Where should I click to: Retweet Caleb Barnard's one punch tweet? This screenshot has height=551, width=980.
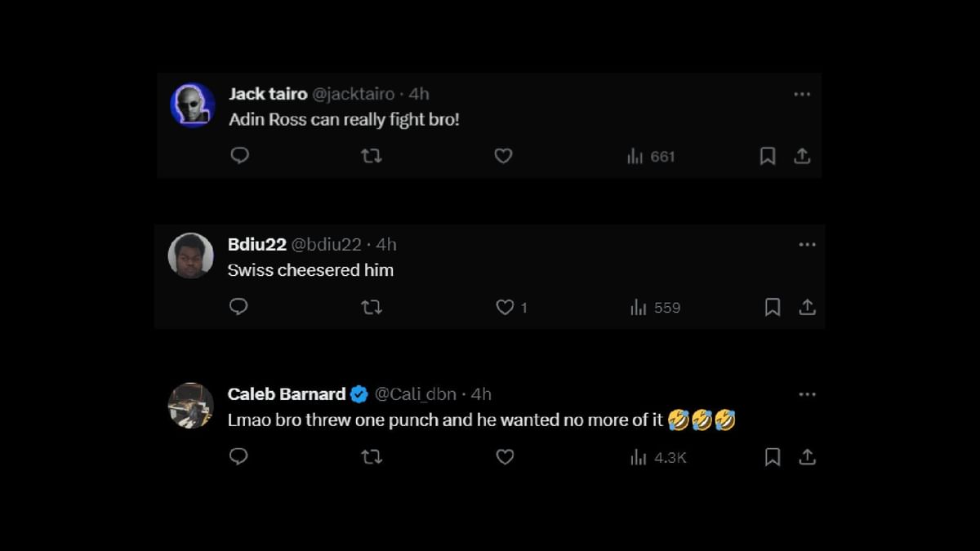pyautogui.click(x=372, y=457)
